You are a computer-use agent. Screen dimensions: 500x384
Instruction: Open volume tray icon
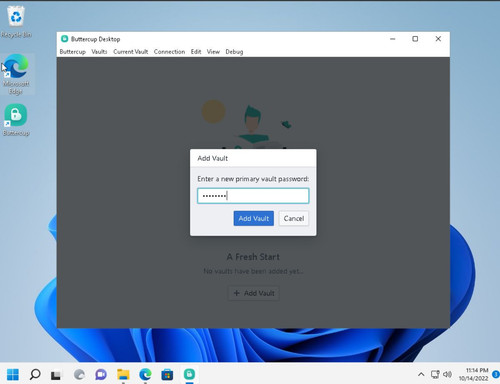(x=447, y=374)
